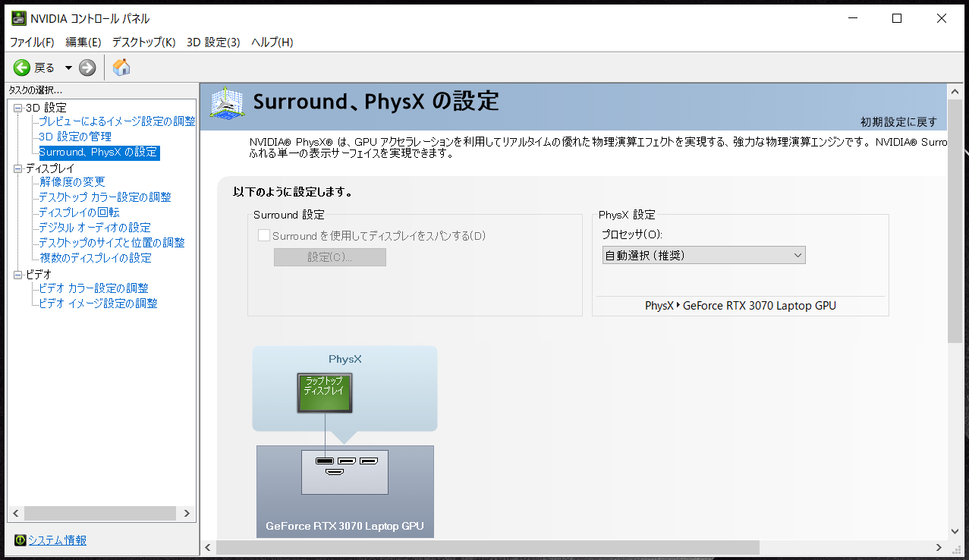Close the NVIDIA Control Panel window
This screenshot has width=969, height=560.
(942, 18)
